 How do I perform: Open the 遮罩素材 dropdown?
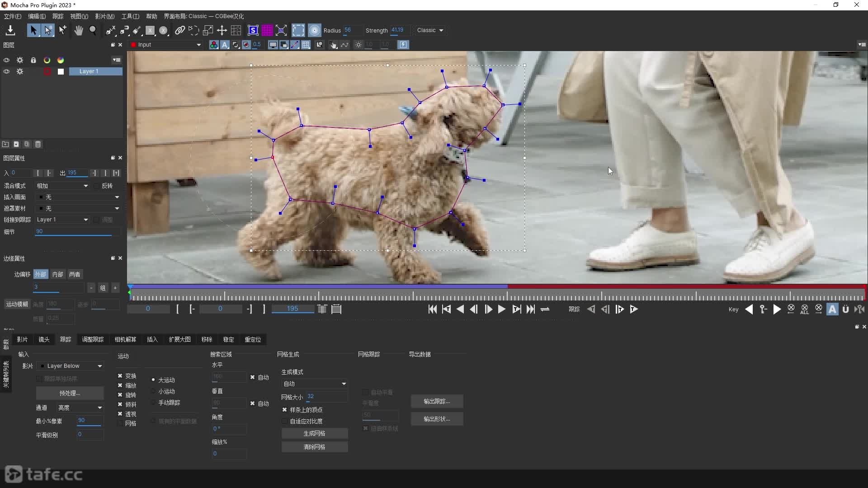pyautogui.click(x=78, y=208)
